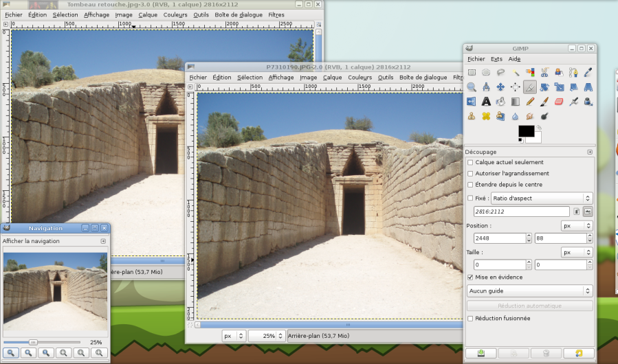Select the Eraser tool
Image resolution: width=618 pixels, height=364 pixels.
point(558,102)
